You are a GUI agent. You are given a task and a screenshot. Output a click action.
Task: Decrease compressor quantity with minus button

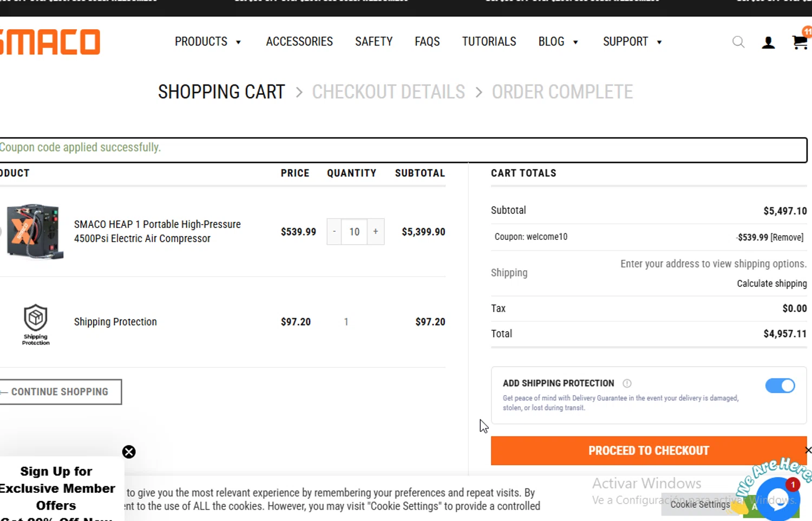tap(334, 232)
